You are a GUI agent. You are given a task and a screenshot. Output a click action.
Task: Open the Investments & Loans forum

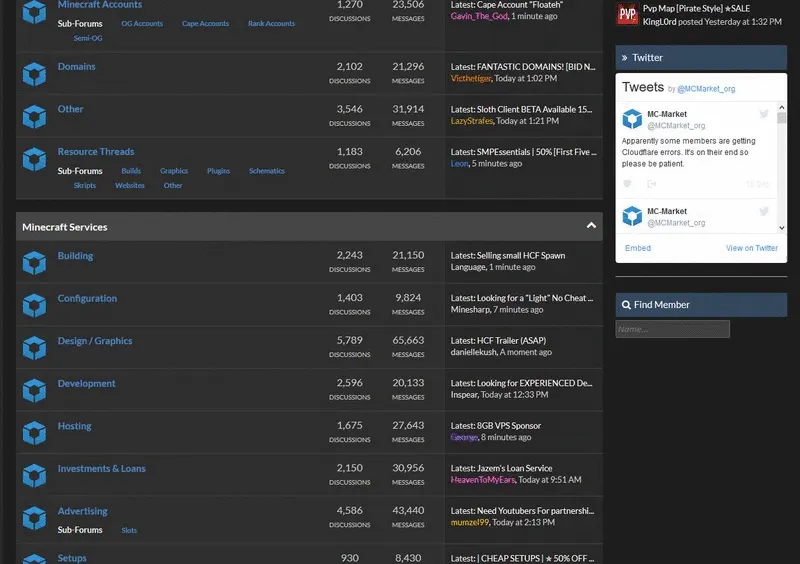[102, 468]
